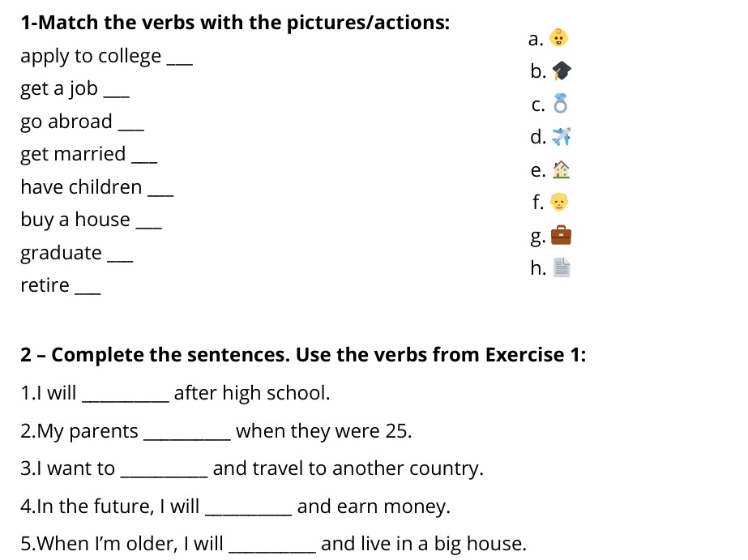The image size is (748, 560).
Task: Click the blank after 'get a job'
Action: click(117, 94)
